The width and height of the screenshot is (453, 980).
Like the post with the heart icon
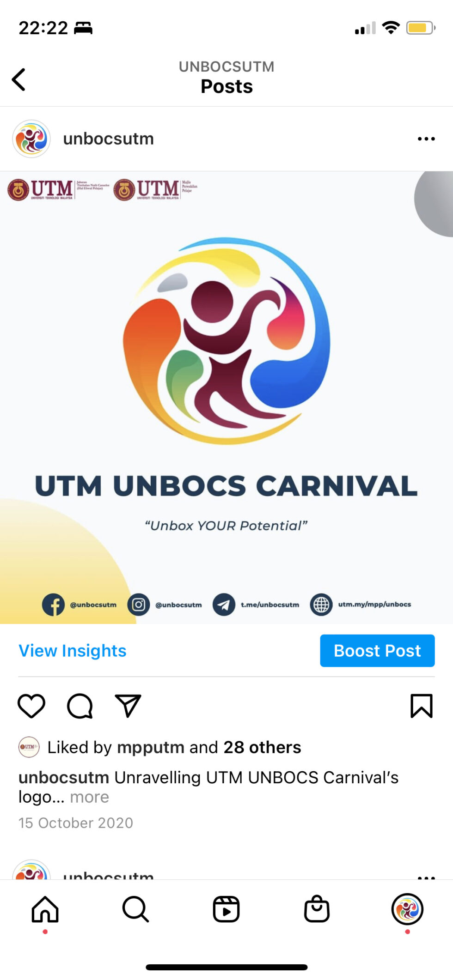click(x=31, y=706)
